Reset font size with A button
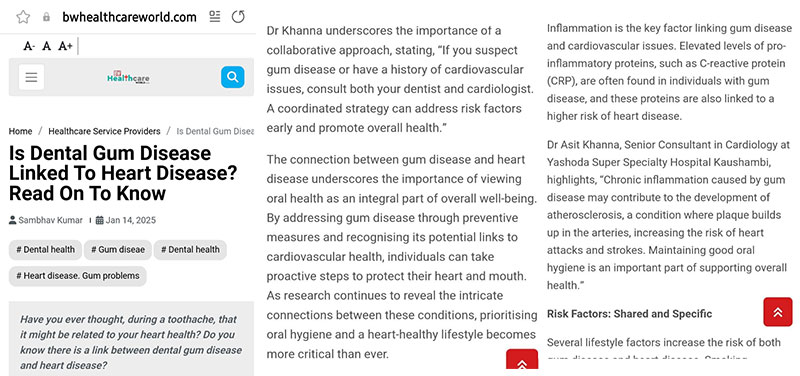This screenshot has width=800, height=376. 46,46
